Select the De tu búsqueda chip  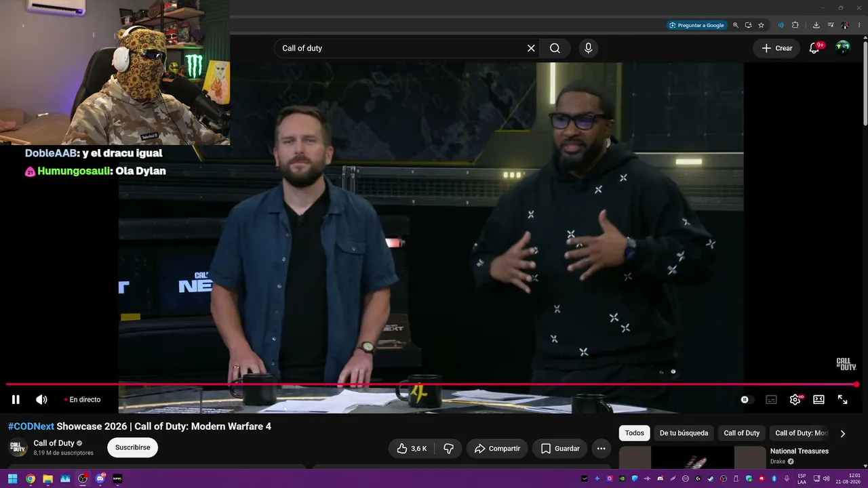(x=684, y=433)
